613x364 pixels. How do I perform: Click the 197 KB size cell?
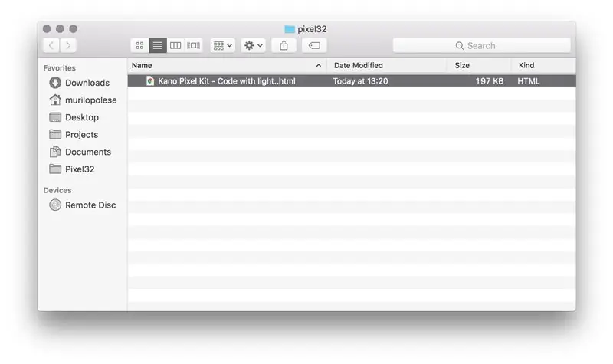[x=490, y=81]
